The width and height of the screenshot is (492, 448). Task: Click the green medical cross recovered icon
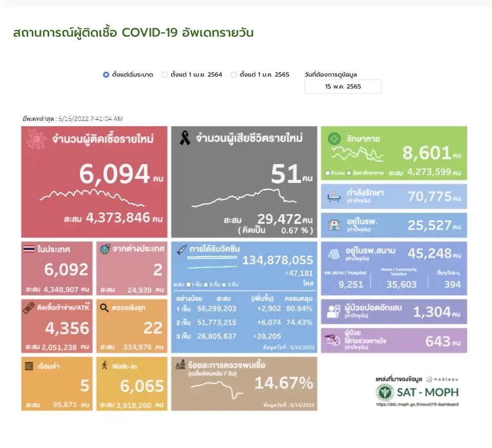click(x=334, y=139)
